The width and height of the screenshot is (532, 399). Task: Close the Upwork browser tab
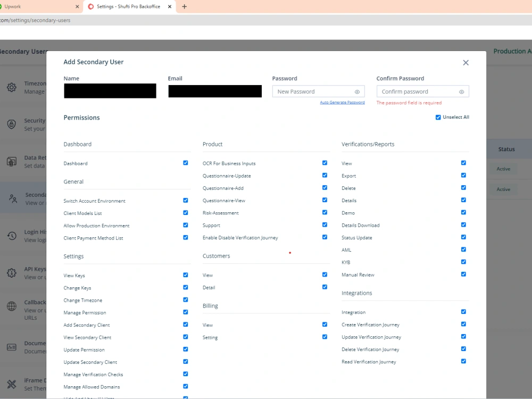tap(77, 6)
